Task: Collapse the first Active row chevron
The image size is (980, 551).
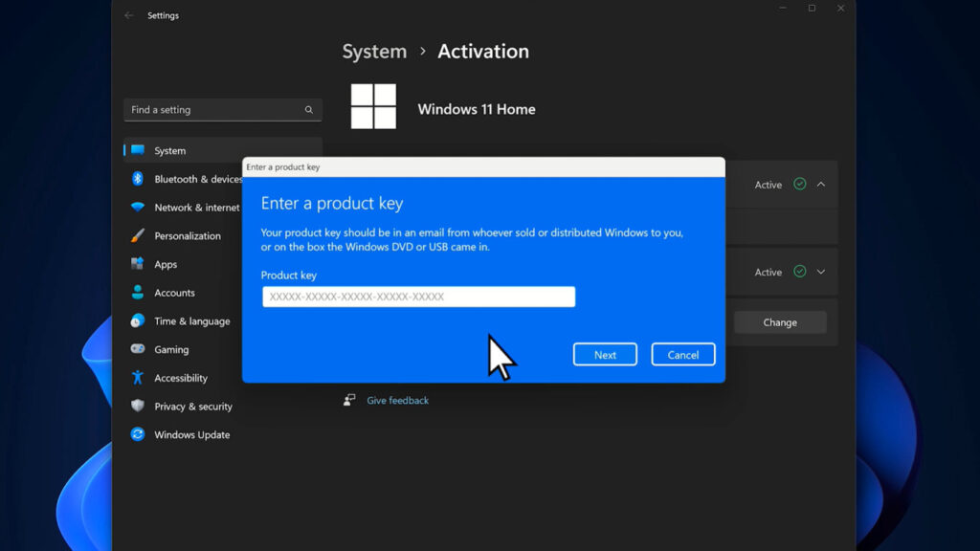Action: [x=820, y=185]
